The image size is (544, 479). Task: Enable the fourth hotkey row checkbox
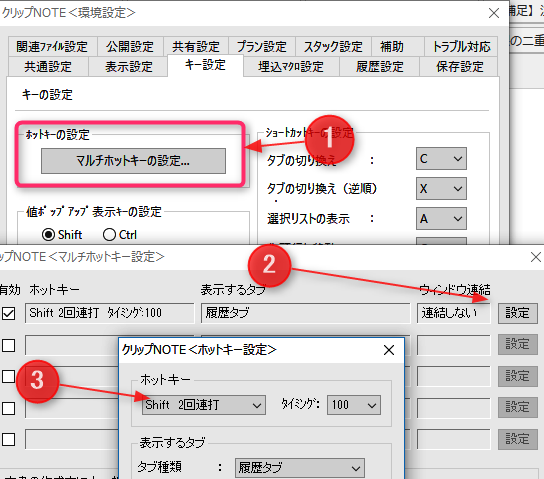[8, 408]
